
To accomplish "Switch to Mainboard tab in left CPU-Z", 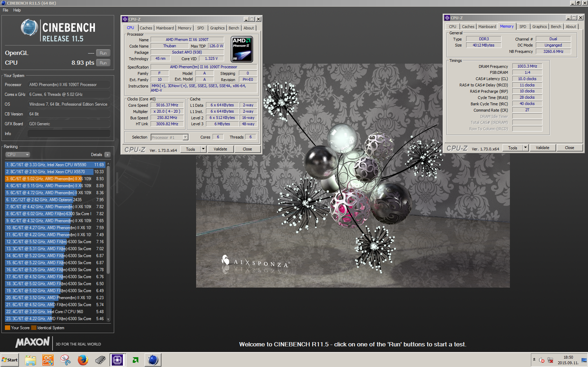I will [x=165, y=28].
